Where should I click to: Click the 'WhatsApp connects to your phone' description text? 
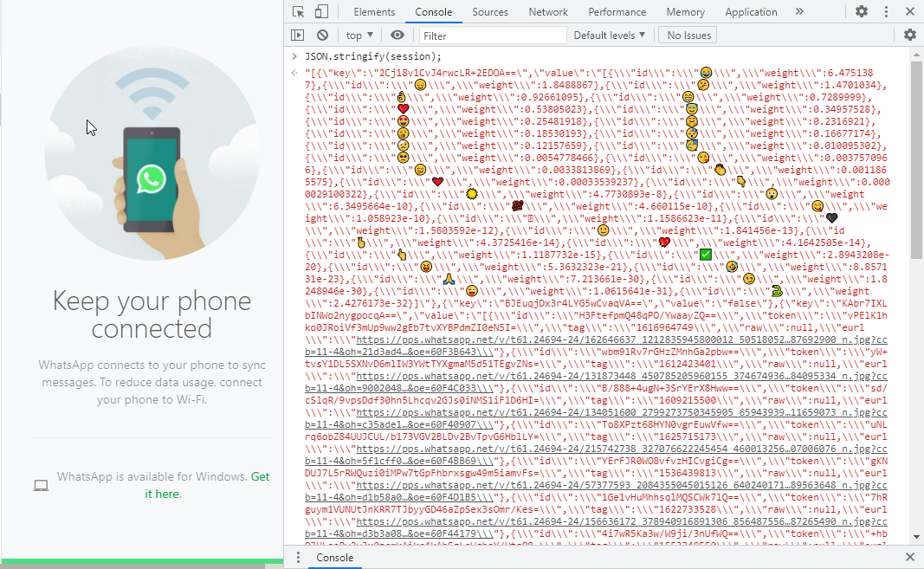pyautogui.click(x=152, y=382)
